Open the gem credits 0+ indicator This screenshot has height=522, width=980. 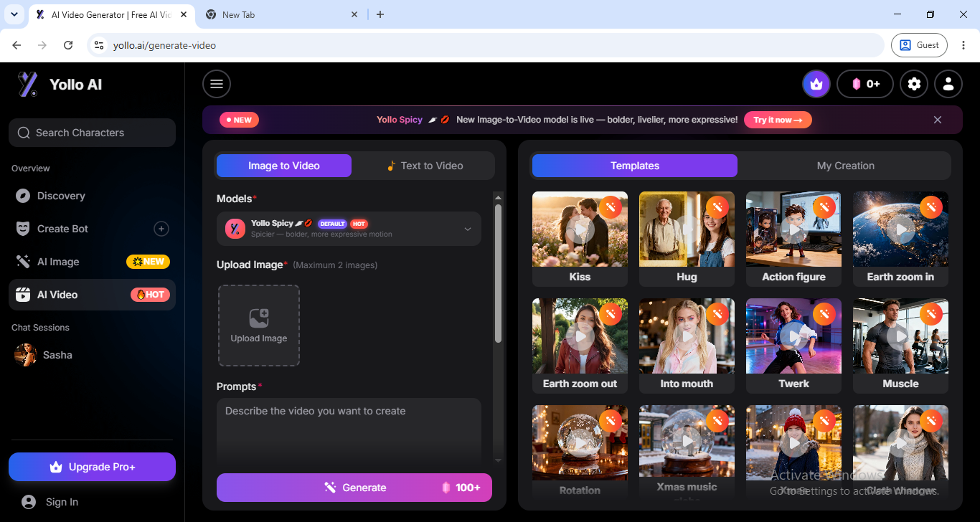click(x=865, y=84)
